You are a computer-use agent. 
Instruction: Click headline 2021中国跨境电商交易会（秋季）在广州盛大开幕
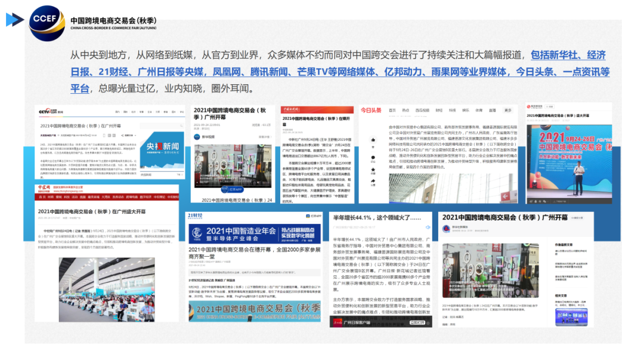92,211
